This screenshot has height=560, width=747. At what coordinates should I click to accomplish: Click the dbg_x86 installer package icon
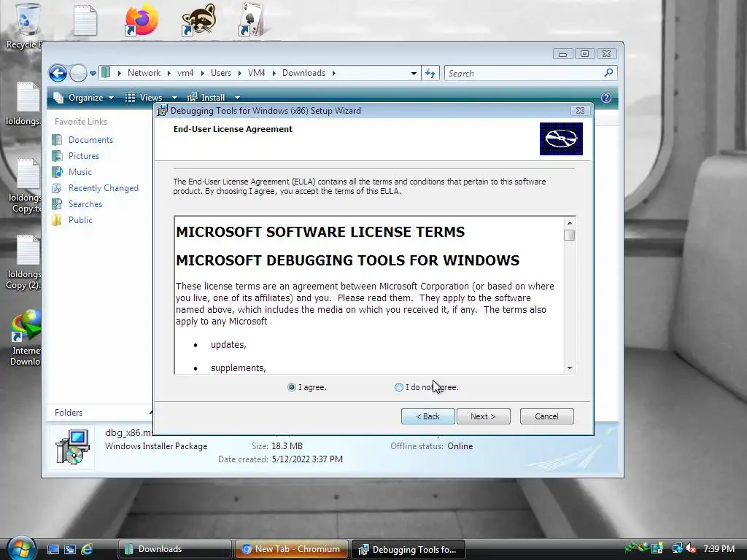(72, 447)
